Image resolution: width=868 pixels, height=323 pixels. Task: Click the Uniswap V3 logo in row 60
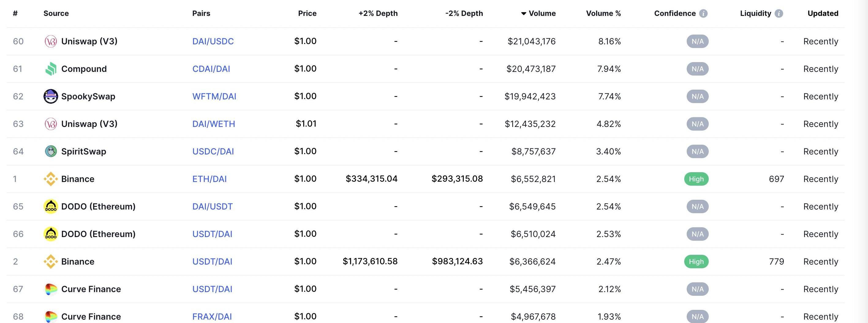51,41
